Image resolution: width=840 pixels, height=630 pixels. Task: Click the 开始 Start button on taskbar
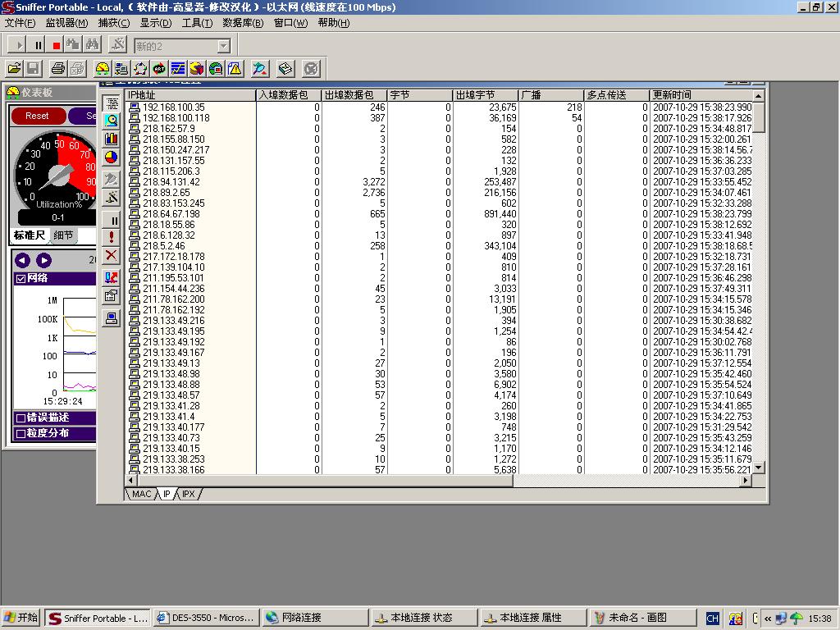(x=21, y=618)
